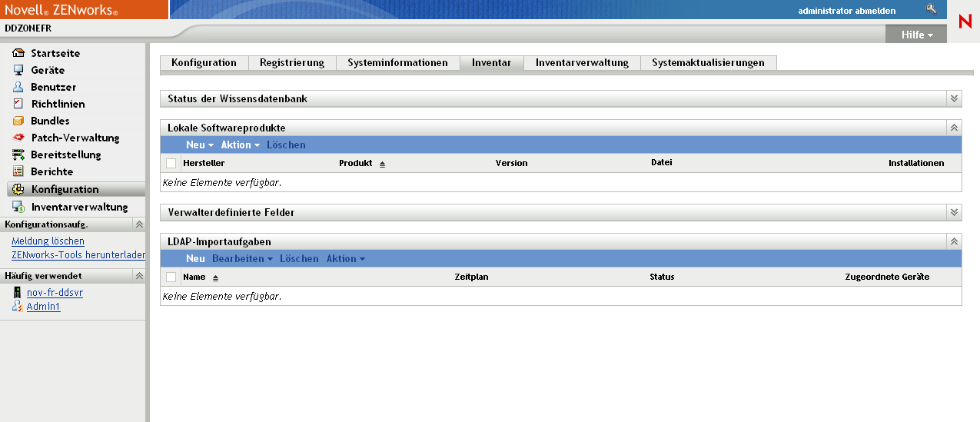The image size is (980, 422).
Task: Open Admin1 link
Action: [43, 307]
